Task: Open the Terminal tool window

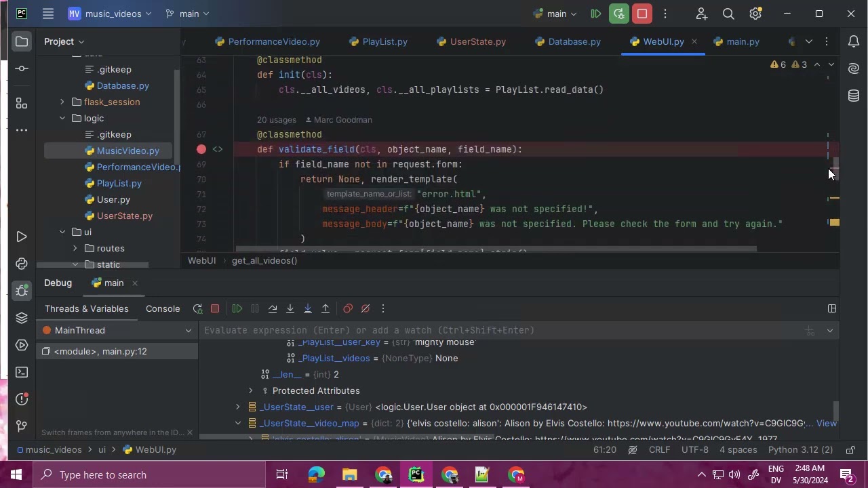Action: [x=22, y=372]
